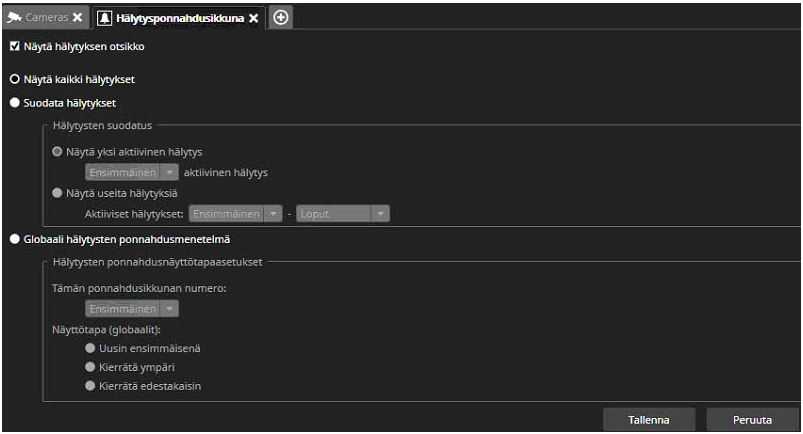803x434 pixels.
Task: Open the ponnahdusikkunan numero dropdown
Action: (131, 309)
